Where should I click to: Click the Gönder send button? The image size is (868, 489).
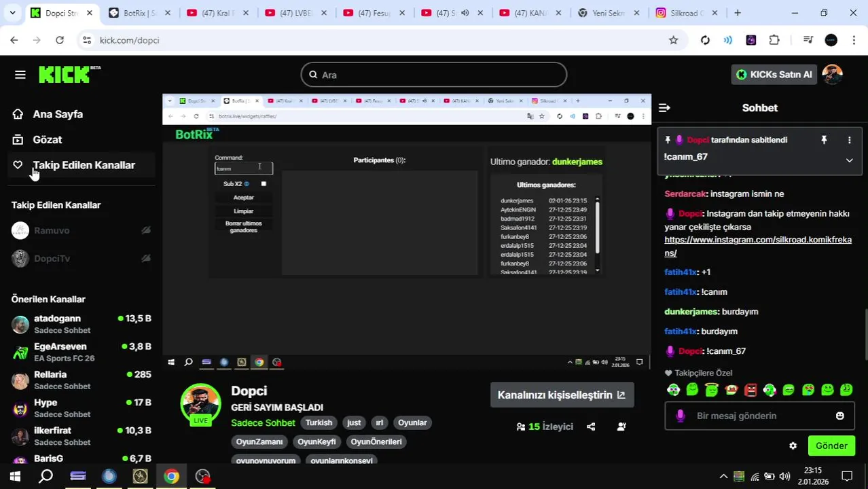tap(831, 446)
